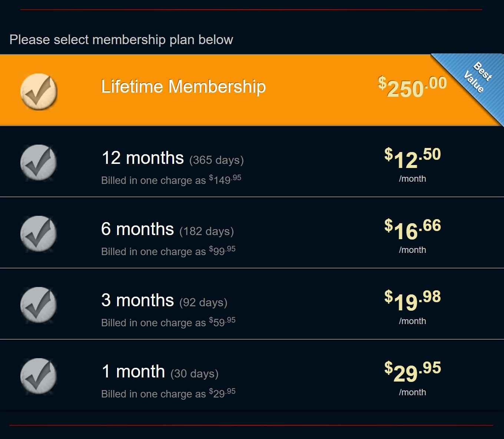
Task: Click the 6 months plan heading
Action: [x=137, y=229]
